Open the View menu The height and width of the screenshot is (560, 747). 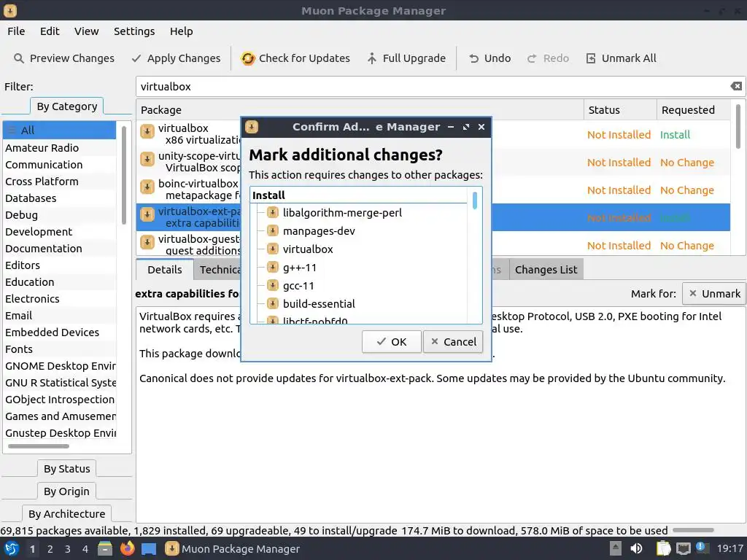coord(86,31)
